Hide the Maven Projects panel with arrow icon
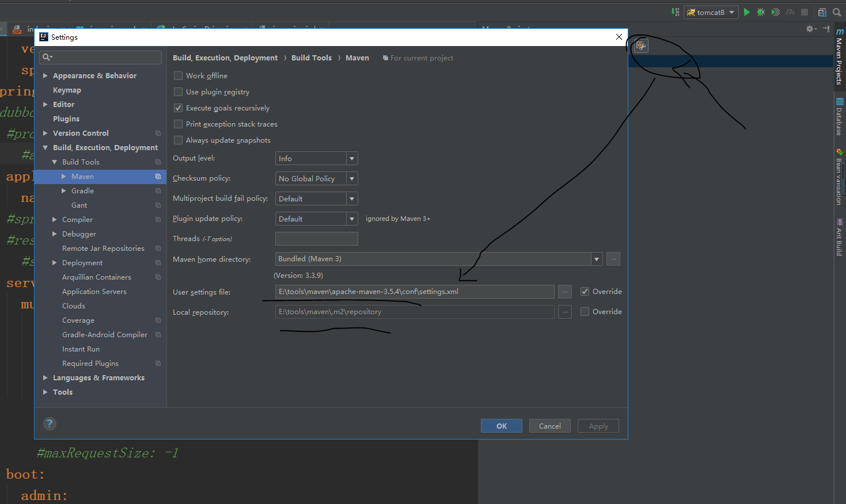The image size is (846, 504). pos(826,29)
